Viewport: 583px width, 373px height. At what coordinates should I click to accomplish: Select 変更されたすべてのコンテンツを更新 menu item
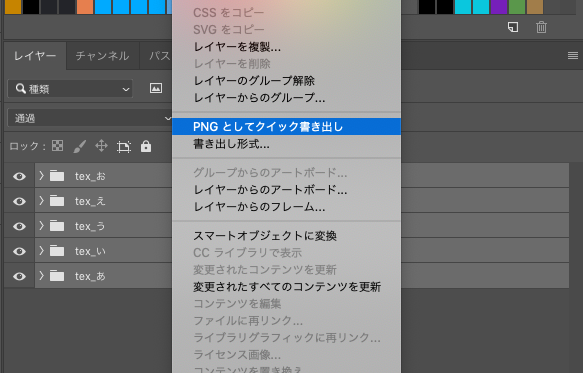click(x=286, y=287)
